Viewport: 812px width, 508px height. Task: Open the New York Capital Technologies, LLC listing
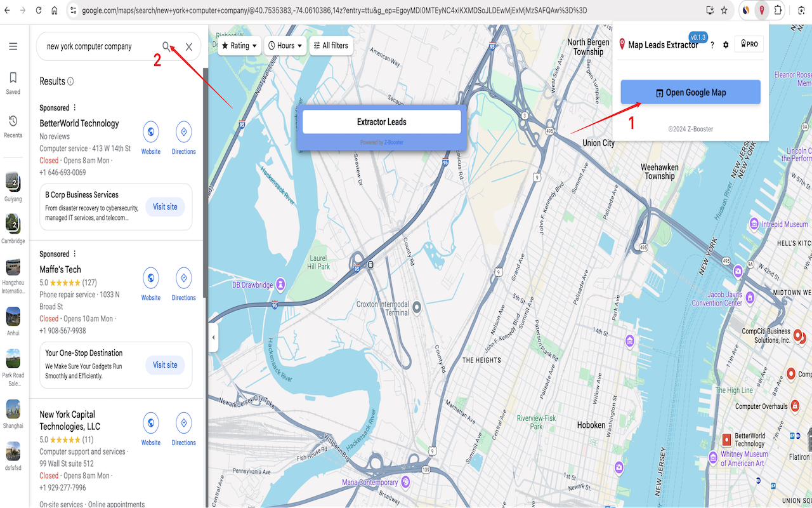pyautogui.click(x=70, y=420)
